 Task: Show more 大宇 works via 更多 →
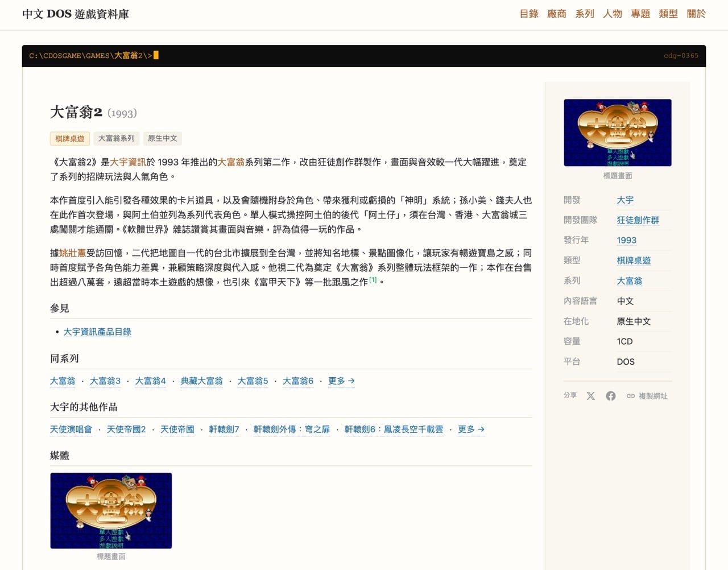pos(471,429)
